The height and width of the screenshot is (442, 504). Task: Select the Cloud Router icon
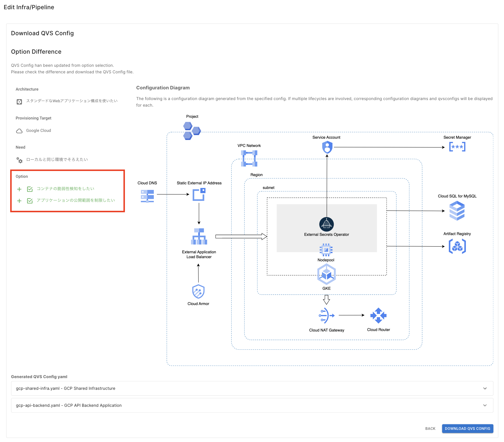(378, 315)
